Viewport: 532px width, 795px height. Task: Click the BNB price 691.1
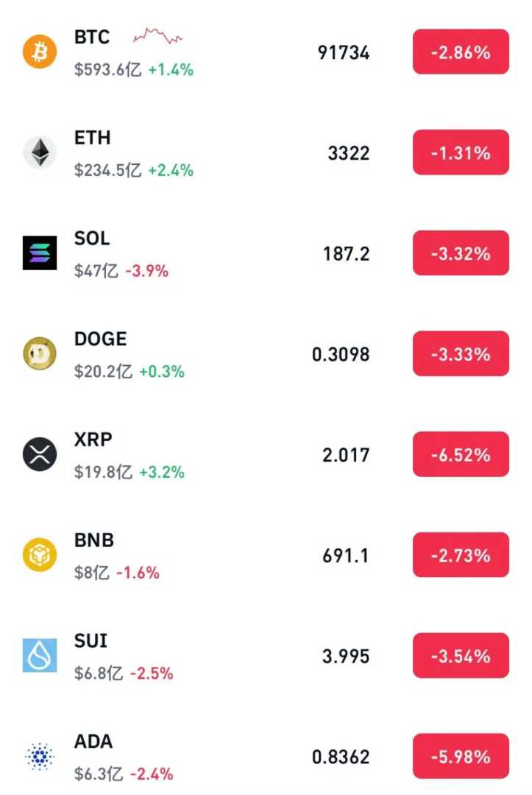click(x=345, y=556)
